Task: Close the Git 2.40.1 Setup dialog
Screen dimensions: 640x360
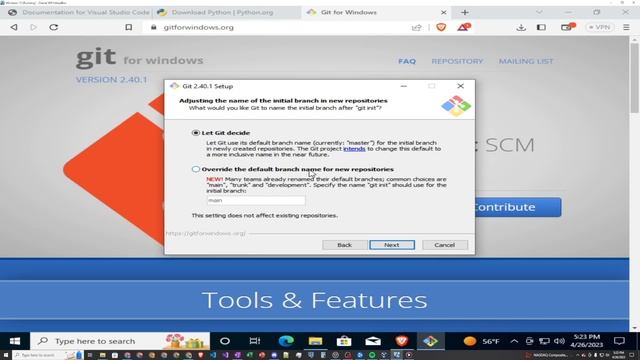Action: coord(460,86)
